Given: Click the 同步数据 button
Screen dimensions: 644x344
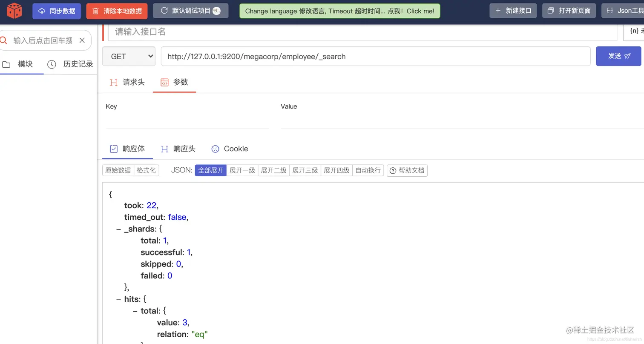Looking at the screenshot, I should (x=57, y=11).
